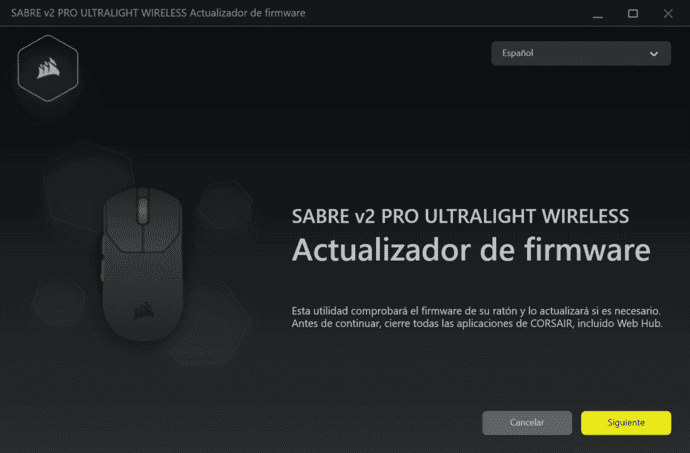Click the left button of the illustrated mouse
This screenshot has height=453, width=690.
[x=123, y=222]
